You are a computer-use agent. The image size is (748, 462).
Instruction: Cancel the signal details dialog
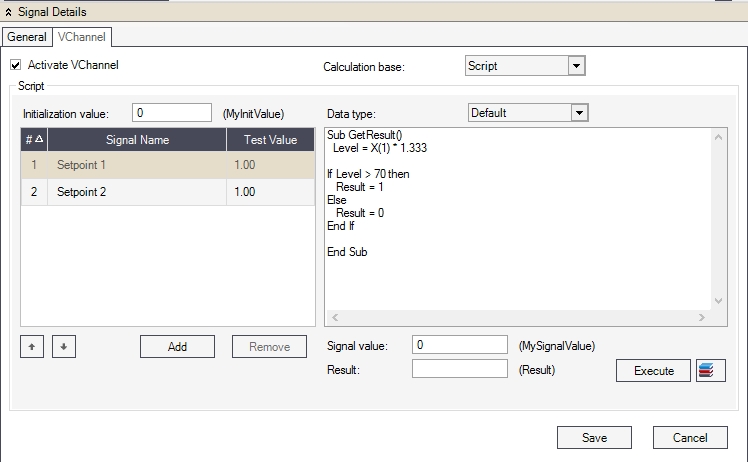689,438
